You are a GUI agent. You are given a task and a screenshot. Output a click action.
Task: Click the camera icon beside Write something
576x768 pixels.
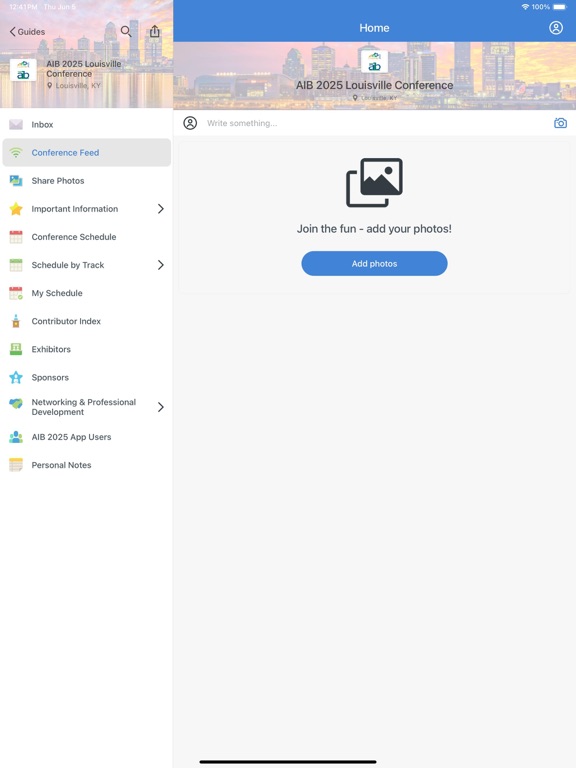pyautogui.click(x=560, y=123)
